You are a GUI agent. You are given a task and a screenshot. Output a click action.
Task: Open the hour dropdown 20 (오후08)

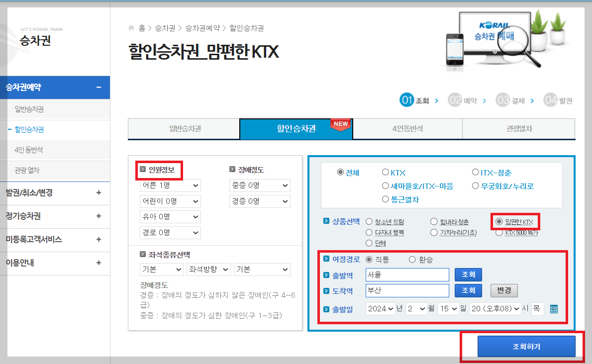click(495, 308)
